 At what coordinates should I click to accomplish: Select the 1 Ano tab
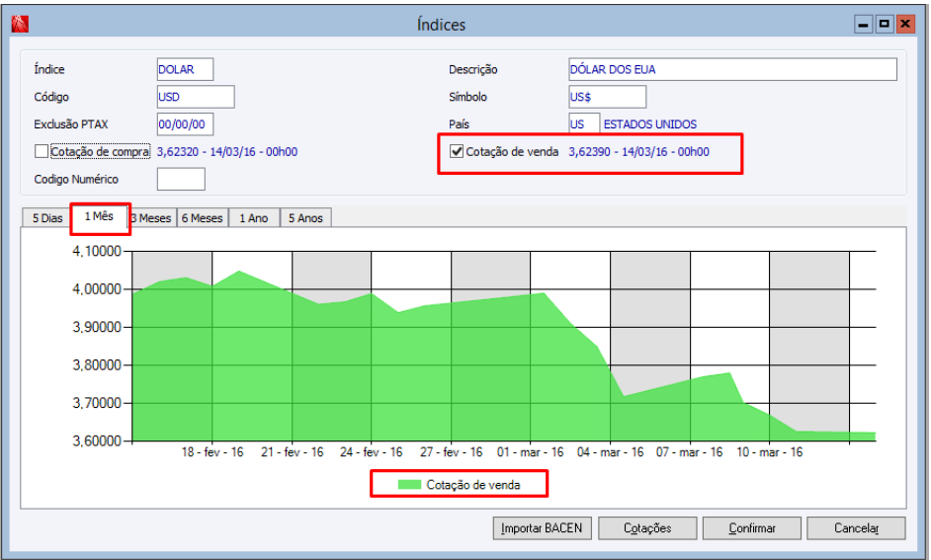pyautogui.click(x=254, y=218)
